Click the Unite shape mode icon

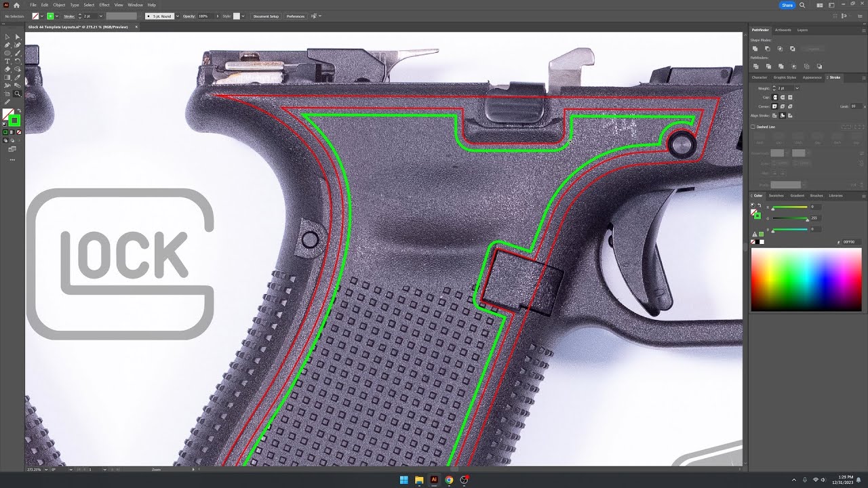755,49
